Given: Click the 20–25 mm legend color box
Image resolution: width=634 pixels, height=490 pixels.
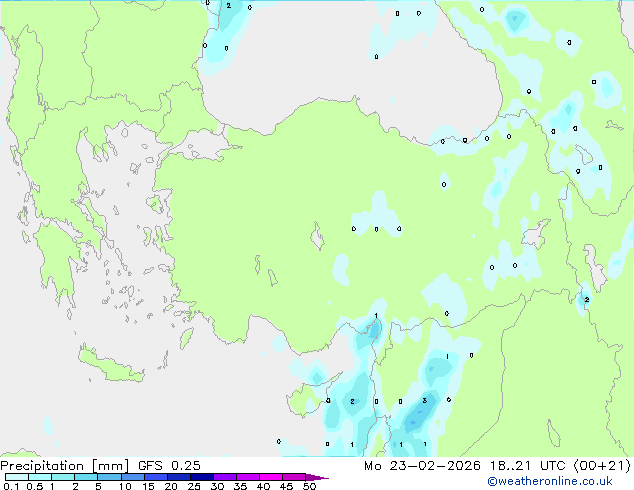Looking at the screenshot, I should pyautogui.click(x=178, y=477).
